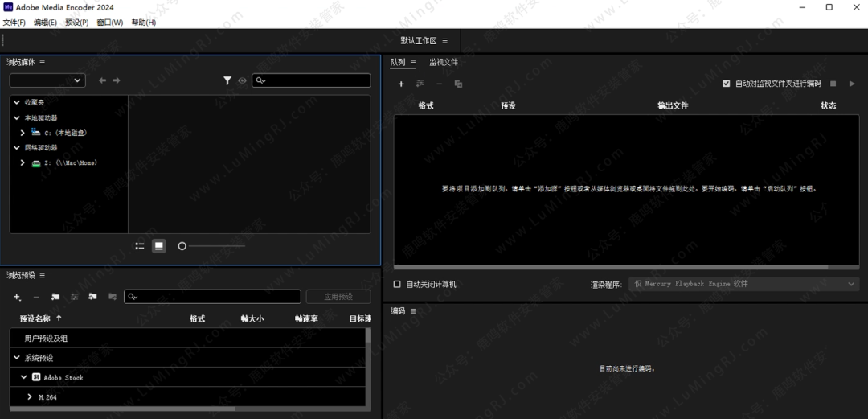Open the 浏览媒体 panel menu icon
868x419 pixels.
[43, 62]
